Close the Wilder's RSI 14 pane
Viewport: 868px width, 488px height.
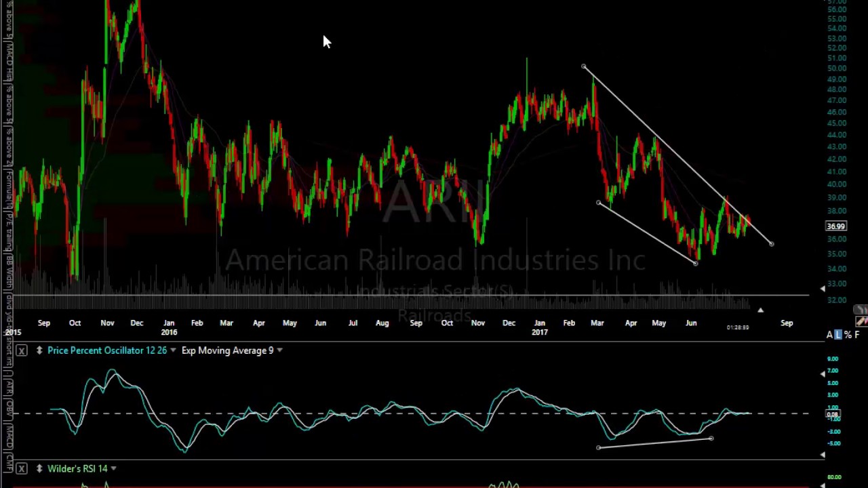(x=22, y=468)
